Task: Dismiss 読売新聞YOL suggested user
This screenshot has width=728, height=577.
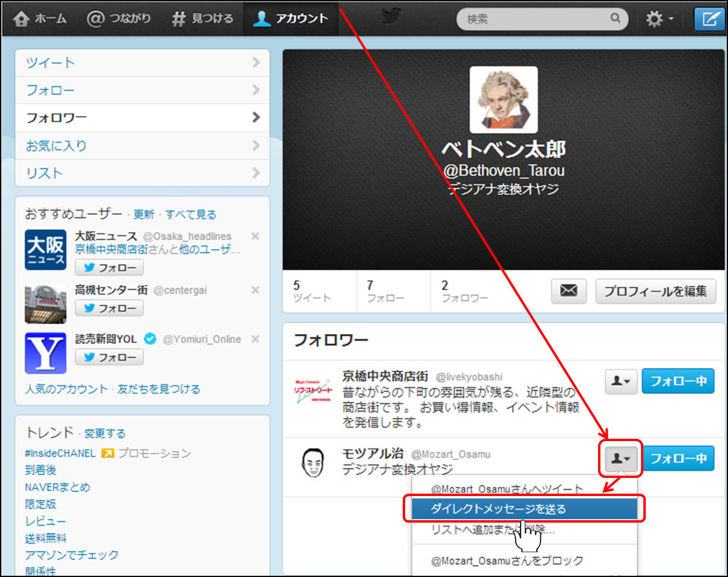Action: [255, 339]
